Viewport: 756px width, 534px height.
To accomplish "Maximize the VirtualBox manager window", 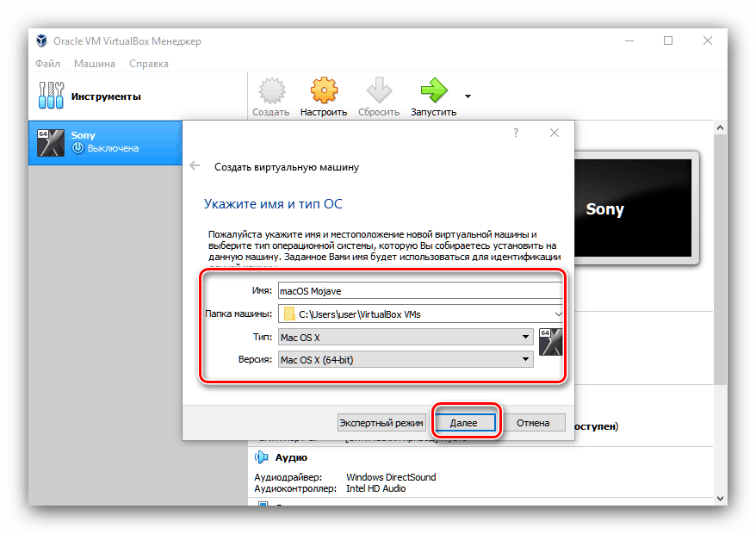I will click(x=668, y=41).
